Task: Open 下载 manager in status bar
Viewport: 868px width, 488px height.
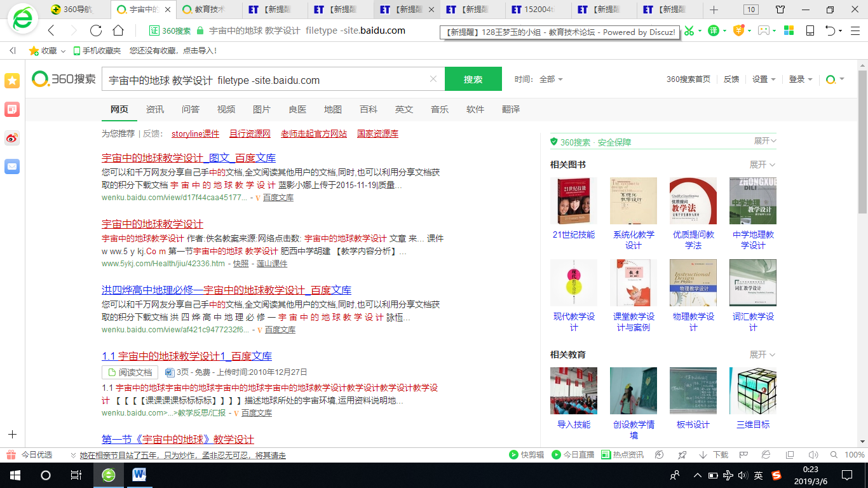Action: pos(714,455)
